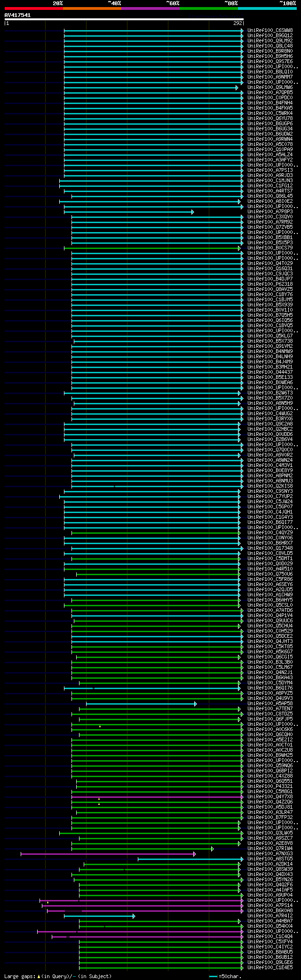Open hit UniRef100_C0PDC0

pyautogui.click(x=270, y=98)
